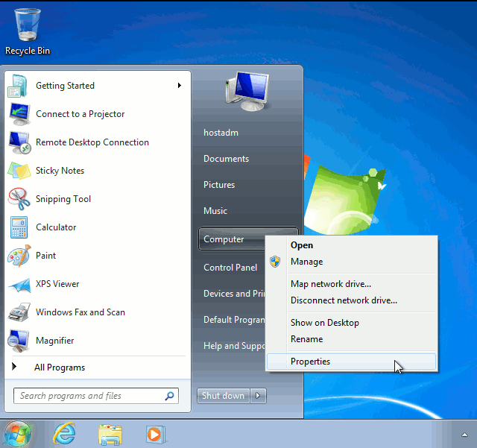Open the Calculator program icon

tap(19, 227)
